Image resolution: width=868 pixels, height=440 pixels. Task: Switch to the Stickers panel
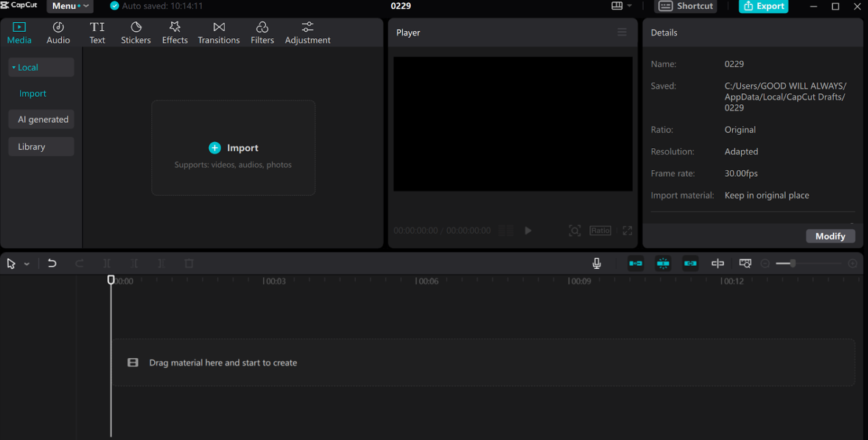pyautogui.click(x=136, y=32)
